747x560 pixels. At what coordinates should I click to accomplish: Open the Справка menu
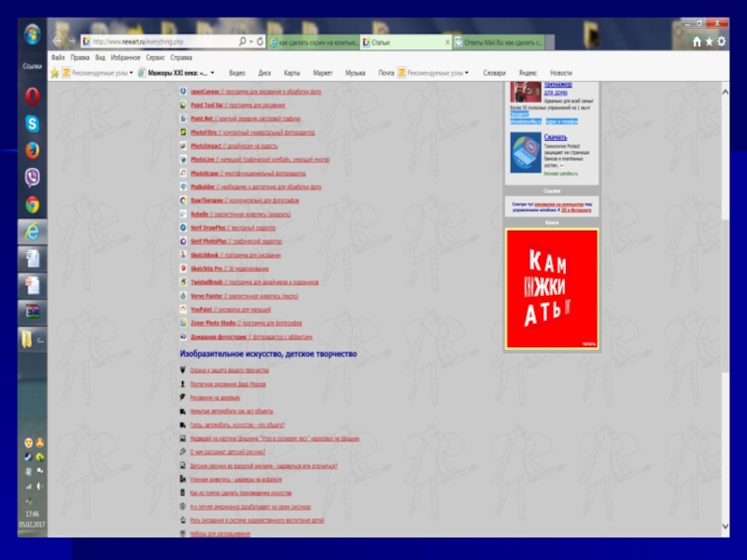point(181,58)
